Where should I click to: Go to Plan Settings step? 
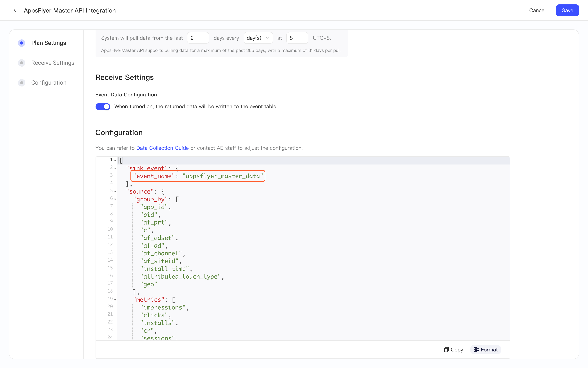pyautogui.click(x=49, y=43)
